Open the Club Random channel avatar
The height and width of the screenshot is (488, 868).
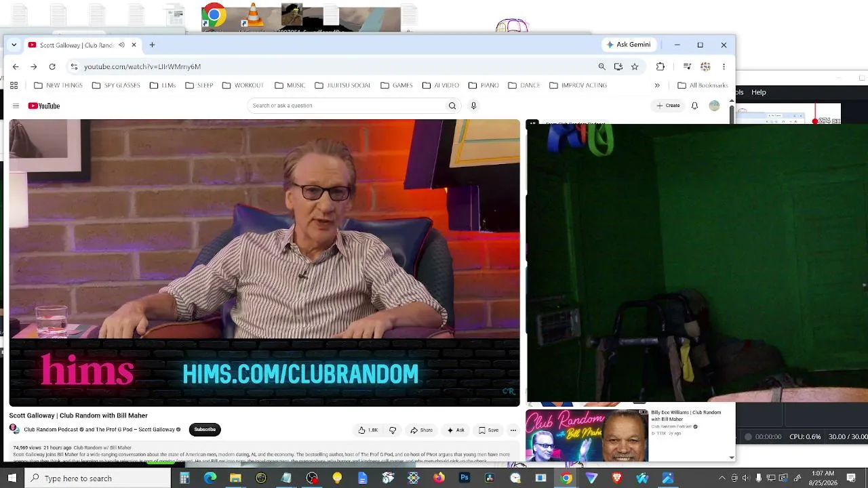pyautogui.click(x=14, y=429)
